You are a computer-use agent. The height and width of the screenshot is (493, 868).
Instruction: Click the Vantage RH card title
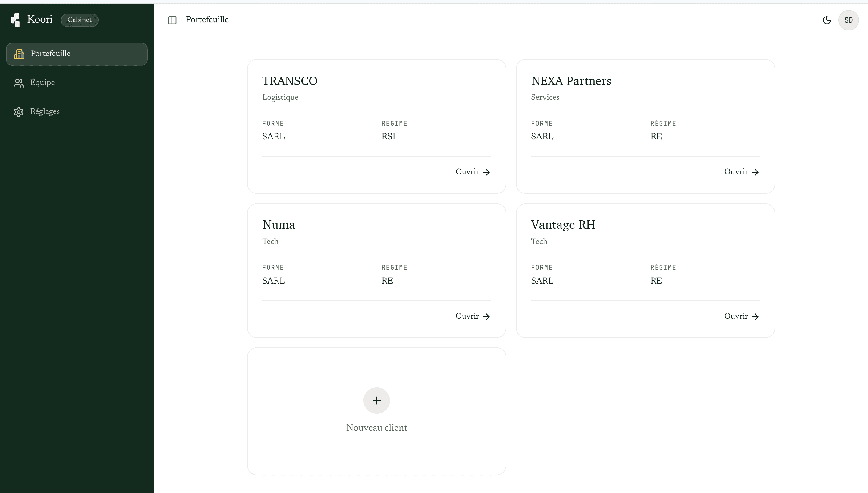point(563,225)
